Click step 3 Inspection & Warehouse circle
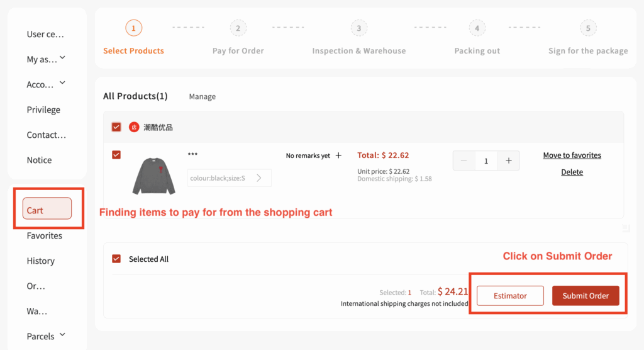Image resolution: width=644 pixels, height=350 pixels. [359, 28]
